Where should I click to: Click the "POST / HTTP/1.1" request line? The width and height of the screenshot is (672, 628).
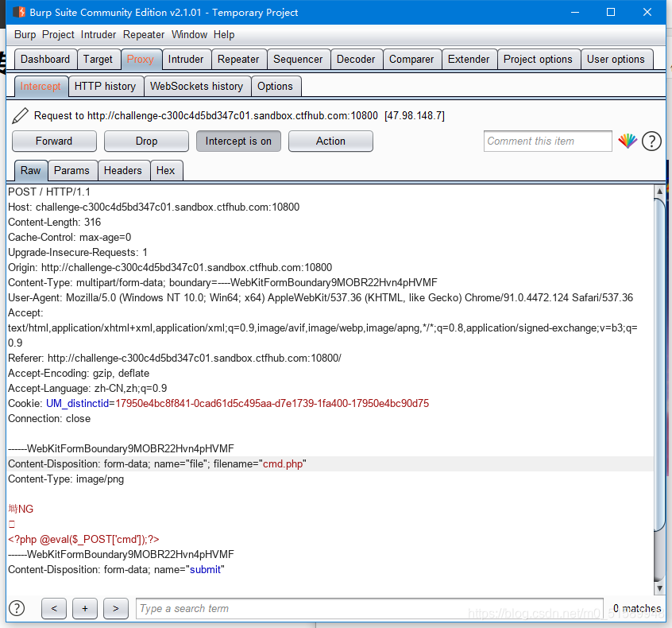[x=49, y=192]
